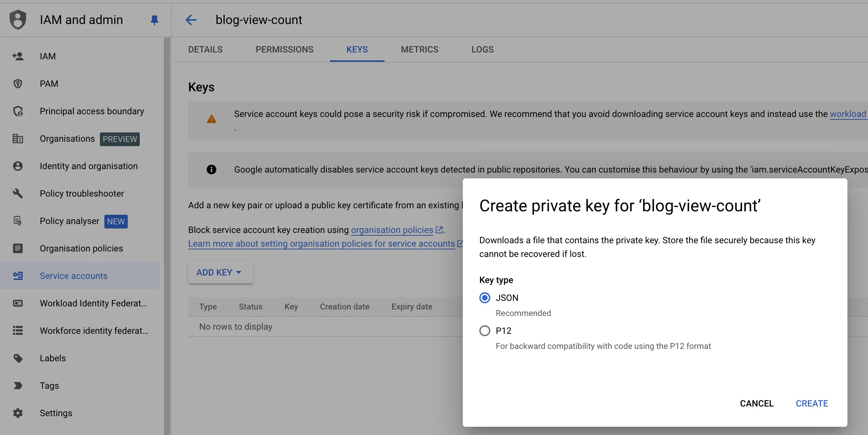868x435 pixels.
Task: Switch to the PERMISSIONS tab
Action: point(284,49)
